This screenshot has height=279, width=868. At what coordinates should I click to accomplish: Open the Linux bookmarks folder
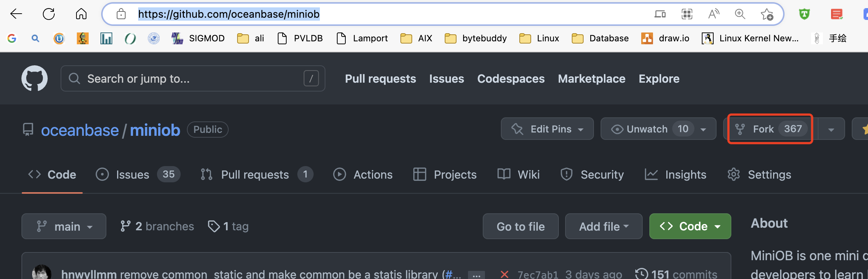(x=539, y=38)
